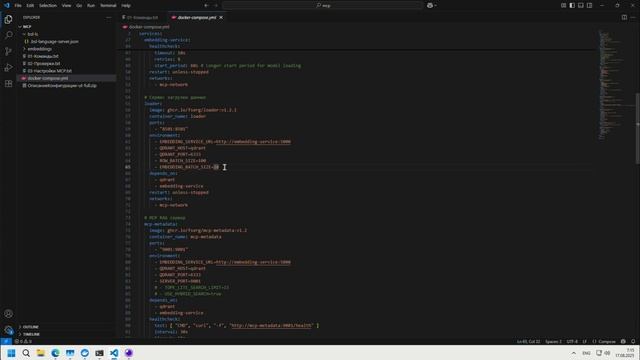The height and width of the screenshot is (360, 640).
Task: Open the Selection menu
Action: pyautogui.click(x=48, y=5)
